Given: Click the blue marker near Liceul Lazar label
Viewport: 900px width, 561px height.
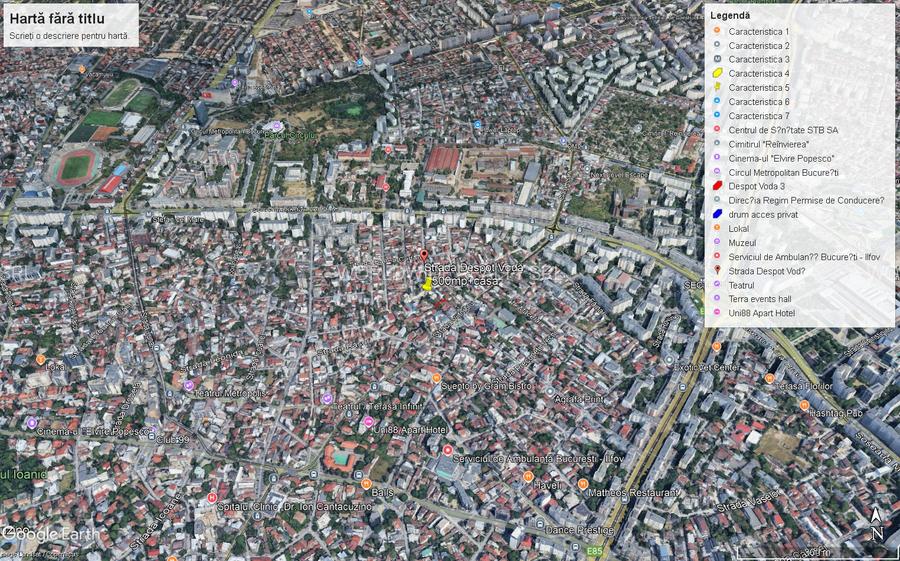Looking at the screenshot, I should click(x=478, y=124).
